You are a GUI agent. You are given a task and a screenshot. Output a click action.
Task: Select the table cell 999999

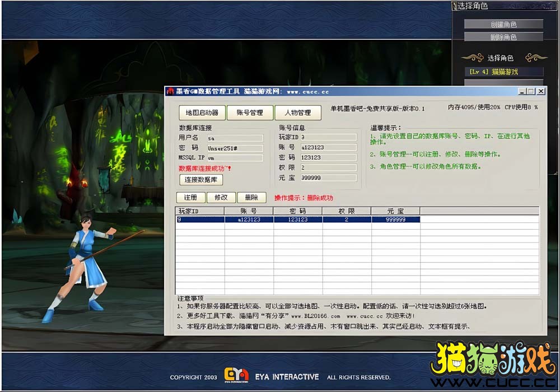click(x=396, y=219)
